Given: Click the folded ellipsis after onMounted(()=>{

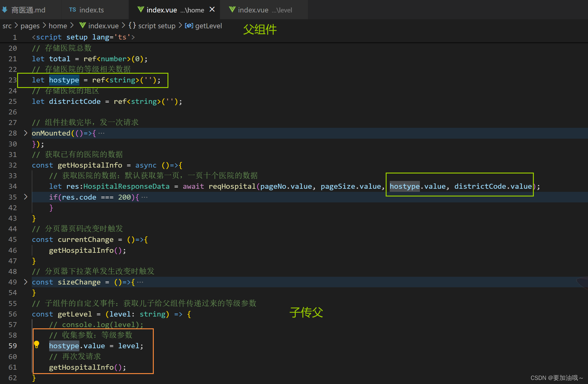Looking at the screenshot, I should coord(101,133).
